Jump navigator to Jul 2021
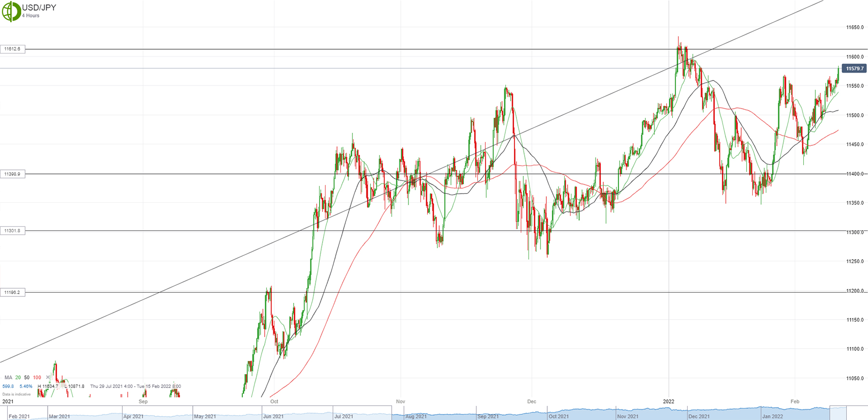This screenshot has width=868, height=420. (x=344, y=416)
